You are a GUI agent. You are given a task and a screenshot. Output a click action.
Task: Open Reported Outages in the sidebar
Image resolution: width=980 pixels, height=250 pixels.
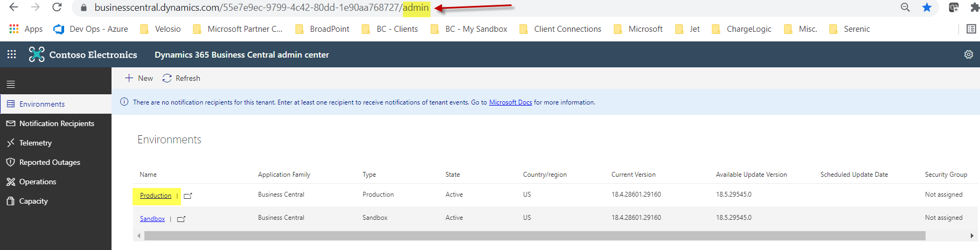click(x=55, y=162)
